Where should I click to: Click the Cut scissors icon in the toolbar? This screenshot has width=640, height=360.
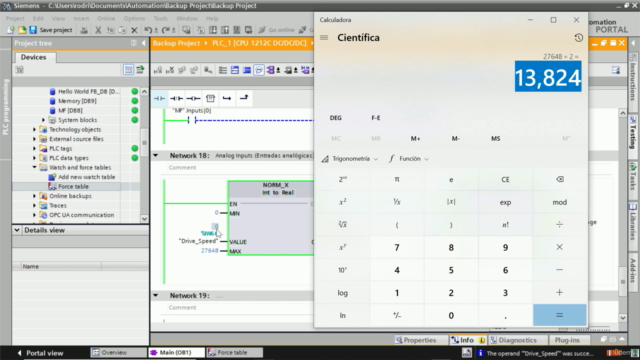click(98, 30)
